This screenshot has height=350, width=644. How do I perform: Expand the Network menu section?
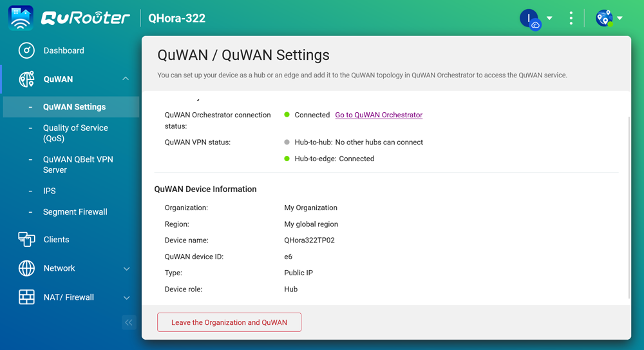[126, 269]
